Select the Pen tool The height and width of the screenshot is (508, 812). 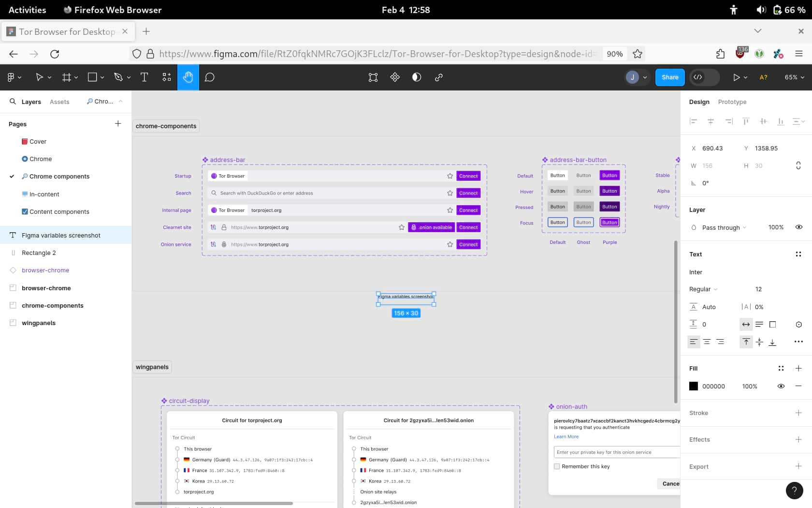[118, 77]
